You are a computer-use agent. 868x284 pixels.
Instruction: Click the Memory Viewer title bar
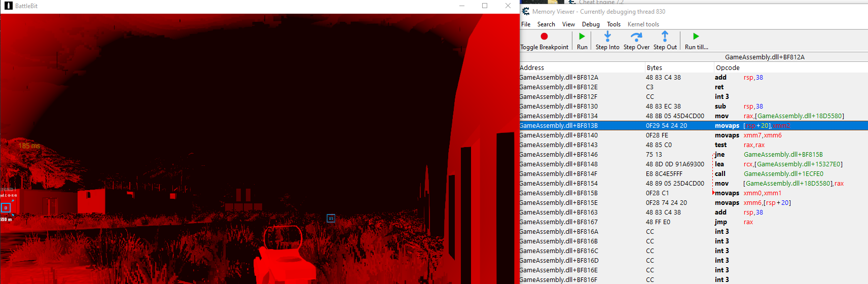(694, 12)
